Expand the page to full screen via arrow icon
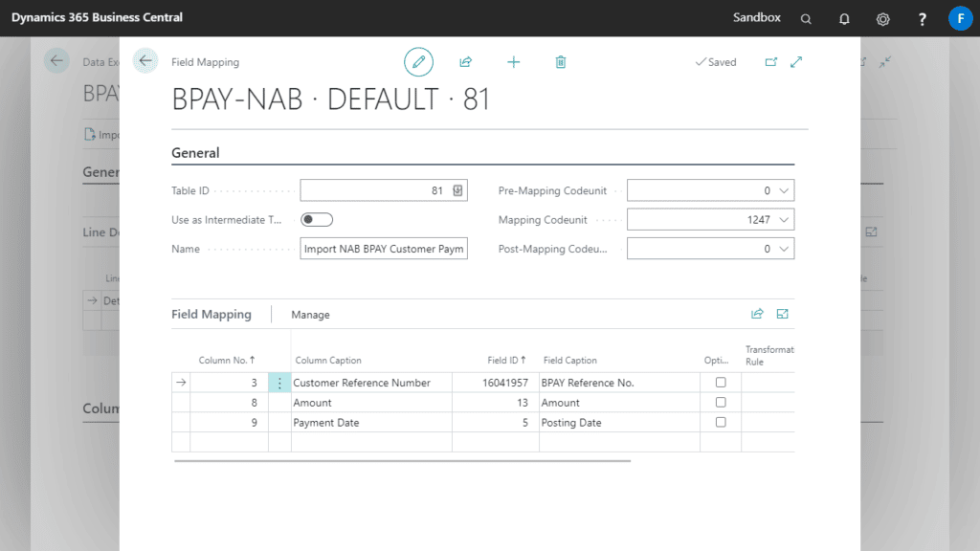Image resolution: width=980 pixels, height=551 pixels. click(x=796, y=61)
